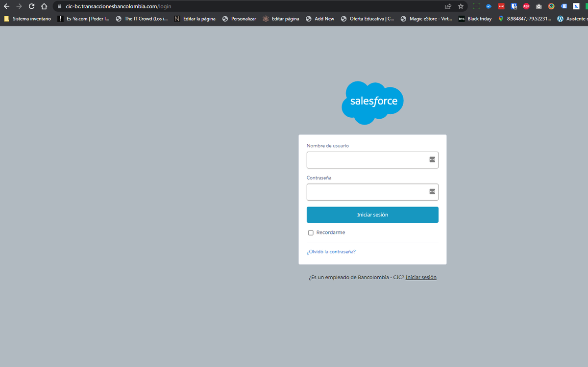588x367 pixels.
Task: Click the Iniciar sesión button
Action: point(372,215)
